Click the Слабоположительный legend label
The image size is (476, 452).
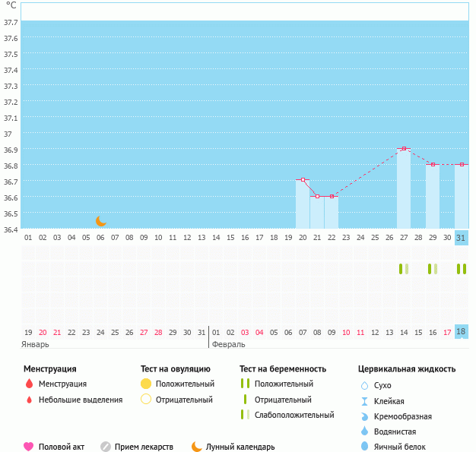(x=294, y=415)
